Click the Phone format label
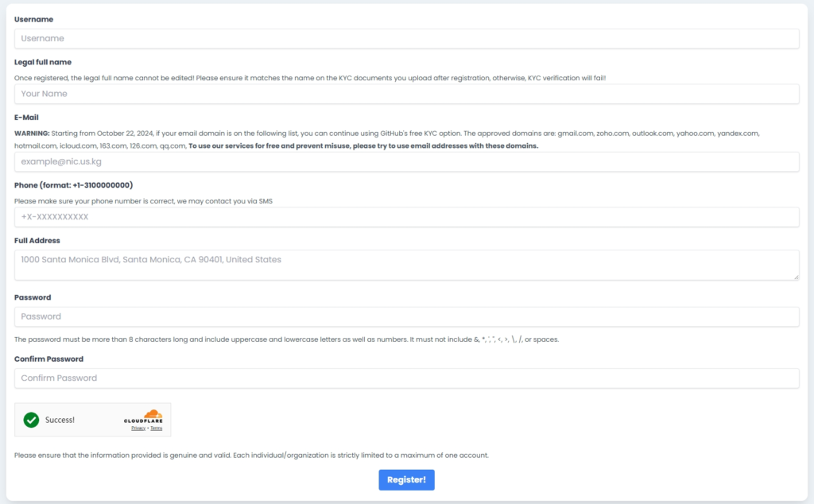The height and width of the screenshot is (504, 814). pyautogui.click(x=73, y=185)
